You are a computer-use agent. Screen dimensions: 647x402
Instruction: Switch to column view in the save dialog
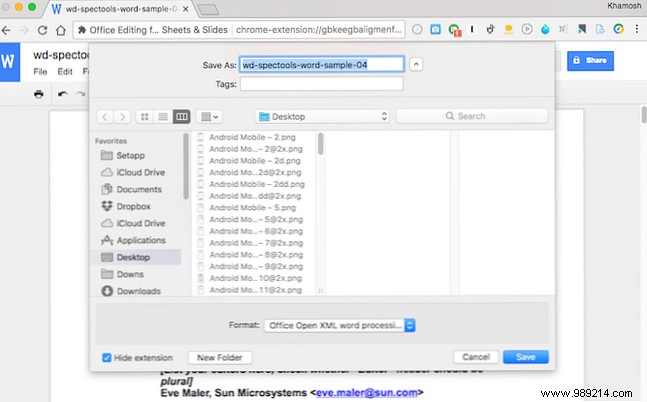tap(182, 117)
